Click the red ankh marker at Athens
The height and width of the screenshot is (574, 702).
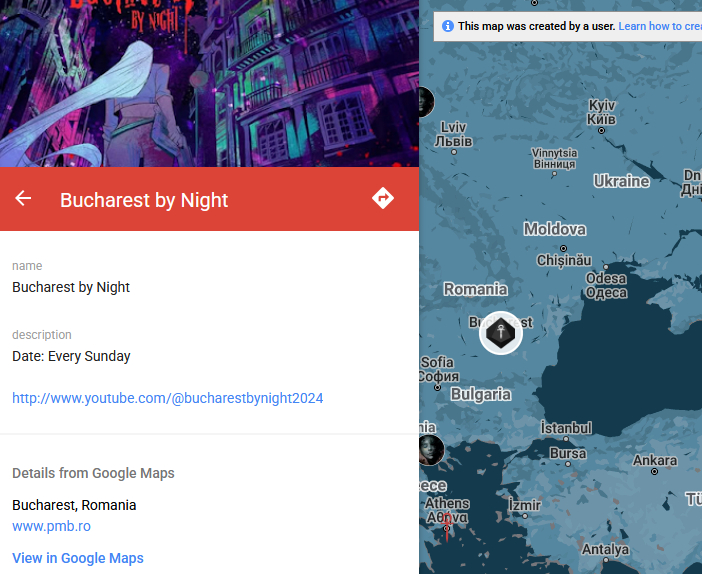pyautogui.click(x=446, y=525)
